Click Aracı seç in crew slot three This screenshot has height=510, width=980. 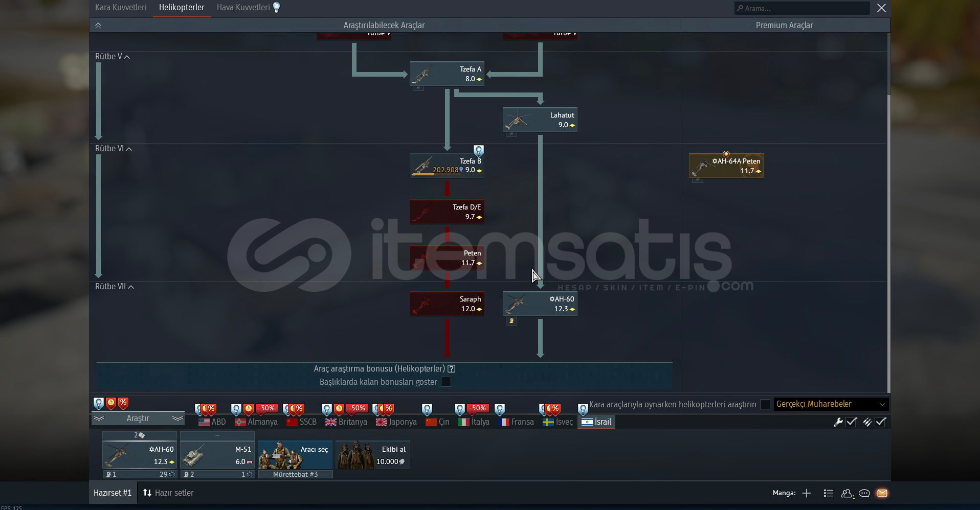[x=295, y=455]
